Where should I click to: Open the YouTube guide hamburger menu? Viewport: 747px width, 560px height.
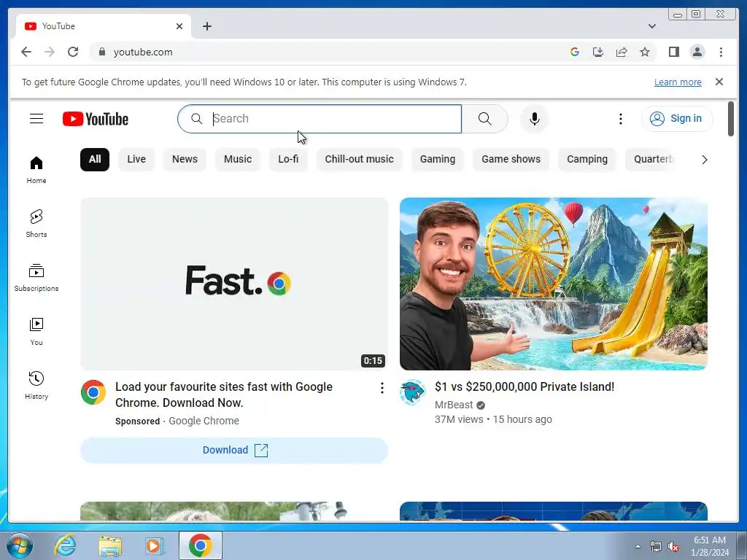point(36,119)
